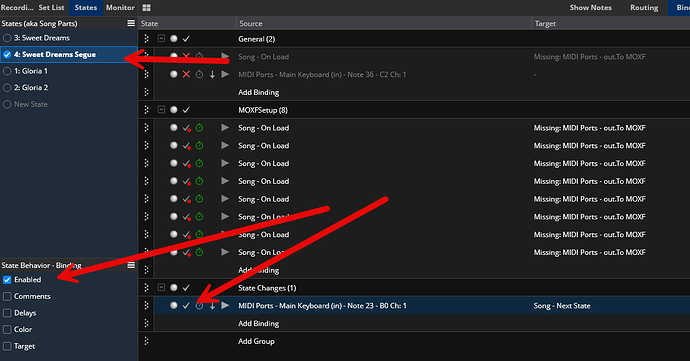Grab drag handle of State Changes group
This screenshot has width=690, height=361.
click(147, 288)
